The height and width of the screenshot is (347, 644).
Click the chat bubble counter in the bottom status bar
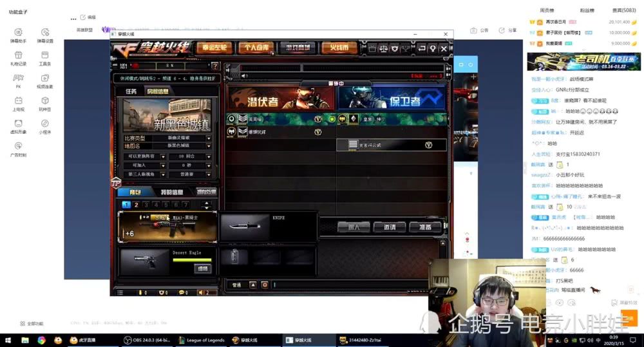click(x=183, y=292)
